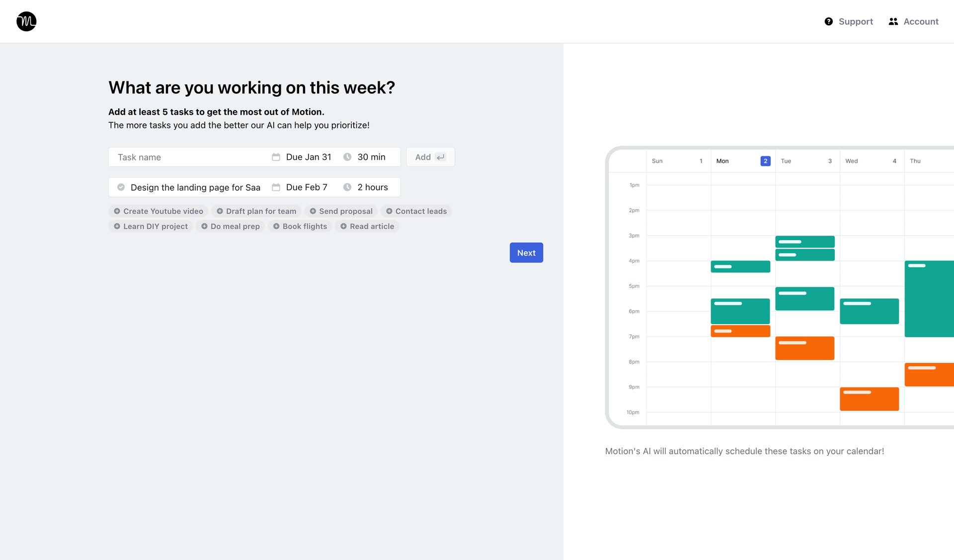
Task: Open the Account menu item
Action: point(921,21)
